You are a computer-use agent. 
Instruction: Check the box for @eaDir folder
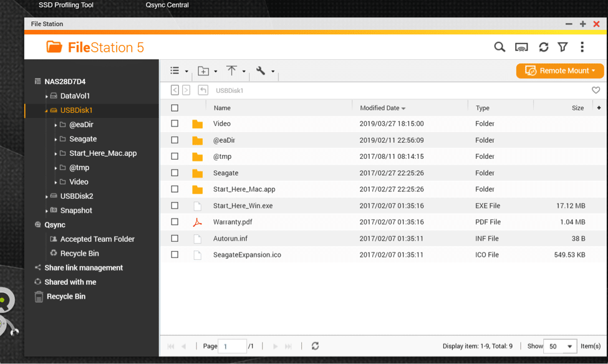(x=175, y=140)
